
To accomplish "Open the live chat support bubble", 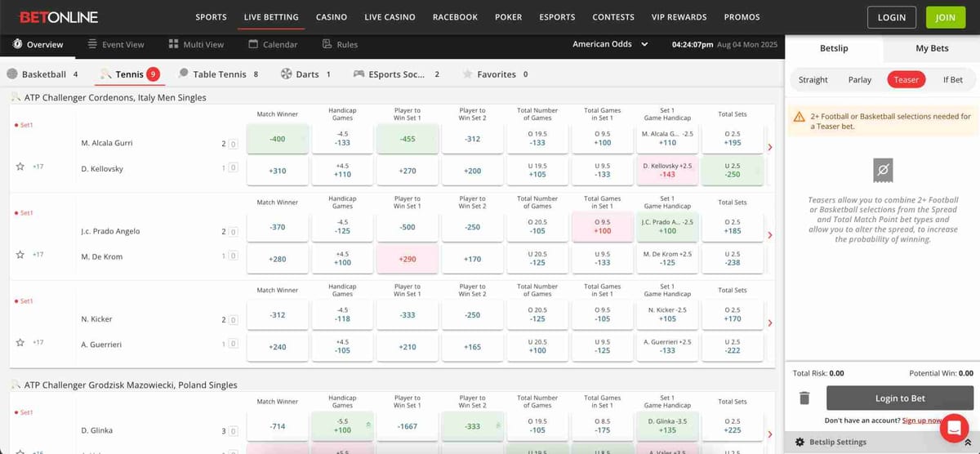I will click(x=953, y=428).
